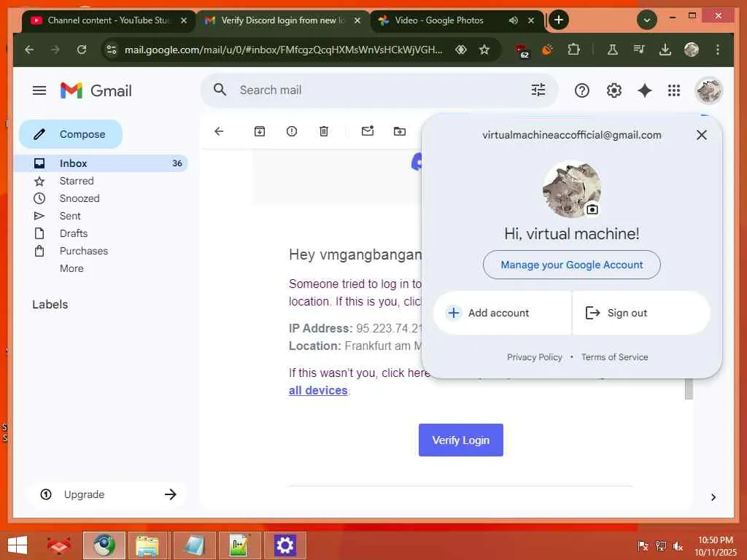Show side panel arrow
Image resolution: width=747 pixels, height=560 pixels.
pos(713,497)
